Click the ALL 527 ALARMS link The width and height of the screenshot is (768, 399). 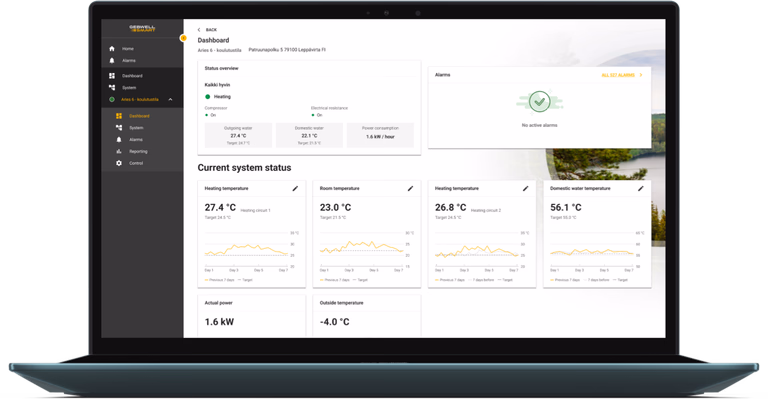click(618, 75)
